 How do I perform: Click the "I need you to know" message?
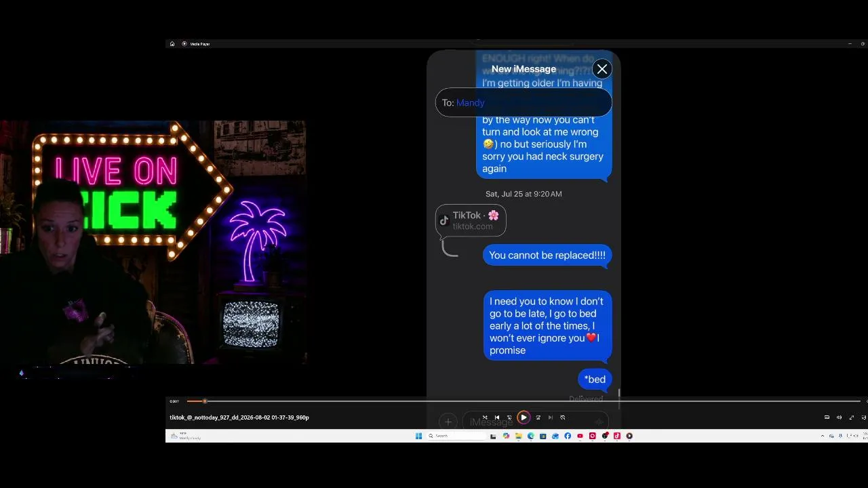click(547, 326)
